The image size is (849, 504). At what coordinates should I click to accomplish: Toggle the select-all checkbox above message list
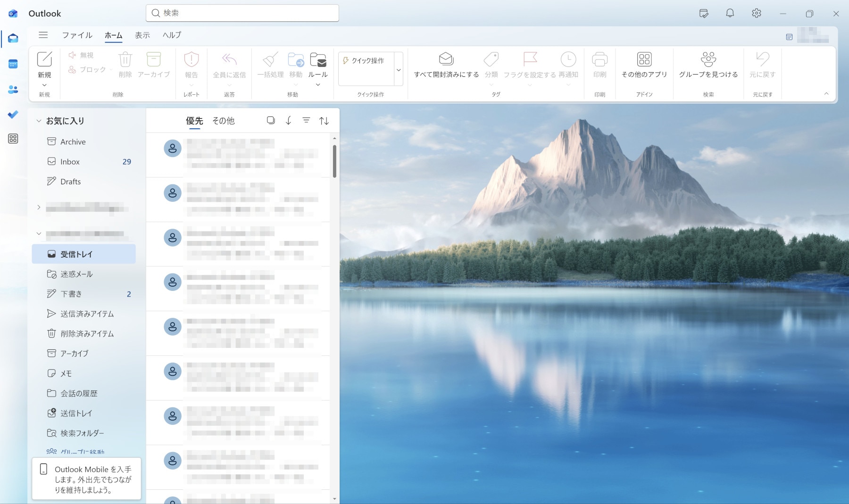tap(271, 120)
